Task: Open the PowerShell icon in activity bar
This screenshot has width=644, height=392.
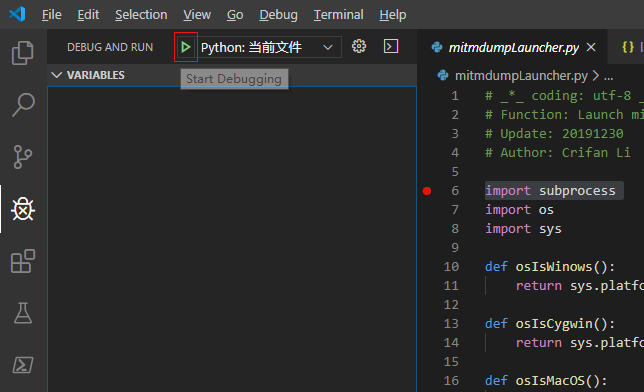Action: point(23,365)
